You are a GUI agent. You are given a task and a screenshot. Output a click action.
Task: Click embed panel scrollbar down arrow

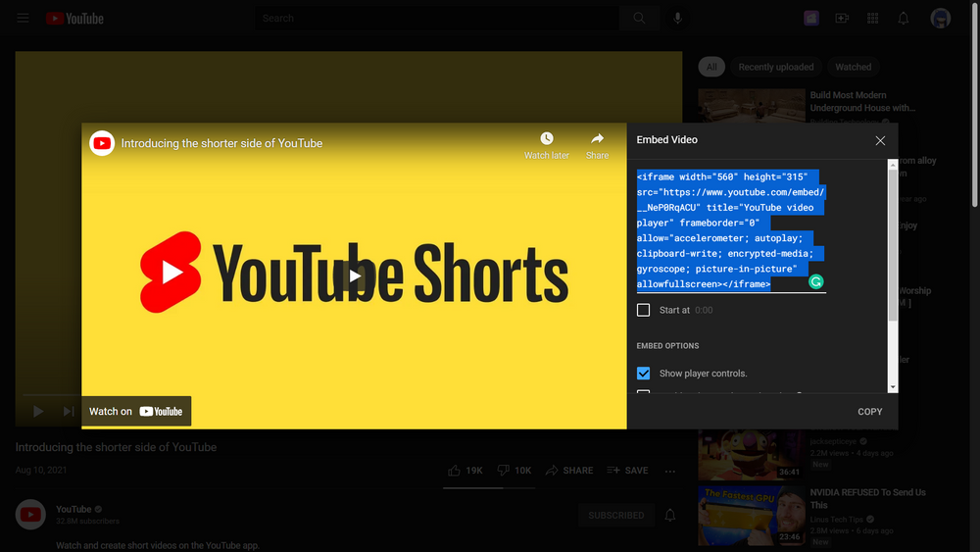coord(893,387)
